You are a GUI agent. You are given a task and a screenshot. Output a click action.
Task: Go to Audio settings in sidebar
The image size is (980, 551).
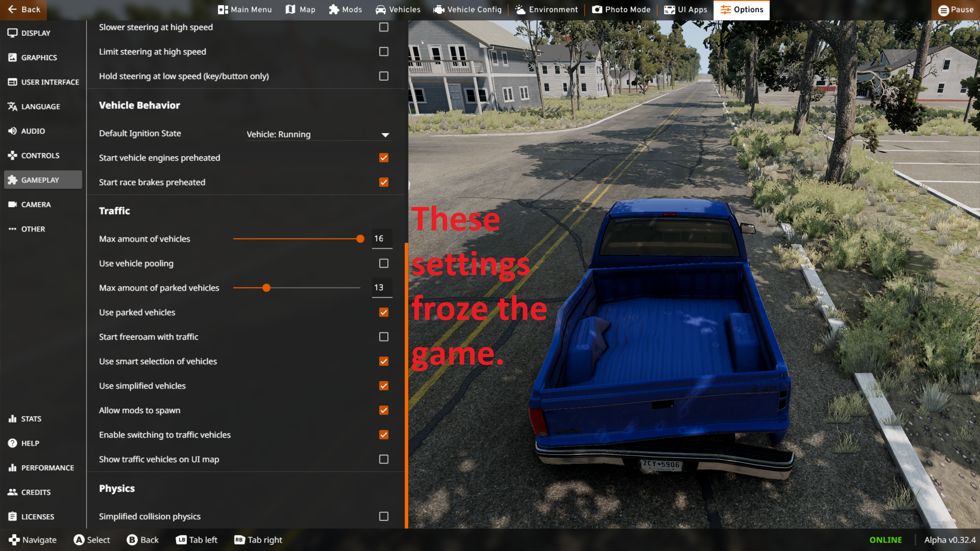click(x=33, y=131)
